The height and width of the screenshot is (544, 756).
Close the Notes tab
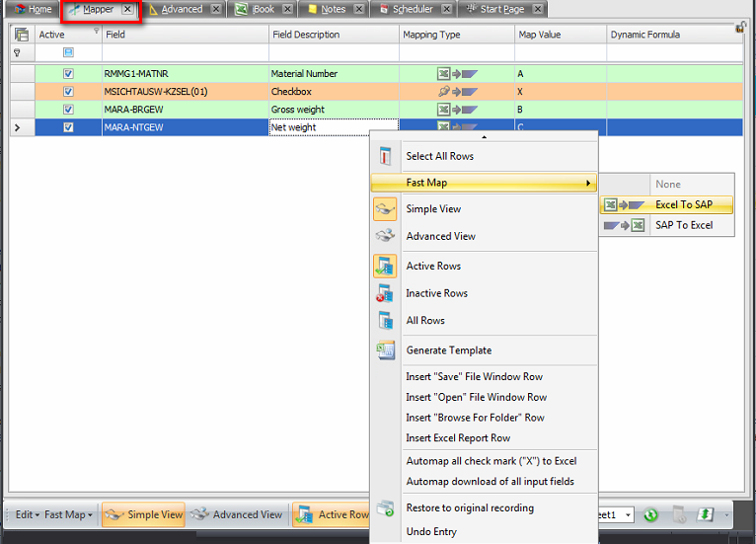click(x=359, y=9)
